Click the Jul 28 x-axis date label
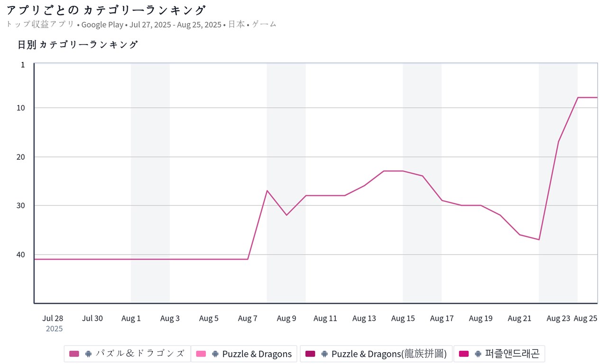Viewport: 607px width, 364px height. click(53, 318)
